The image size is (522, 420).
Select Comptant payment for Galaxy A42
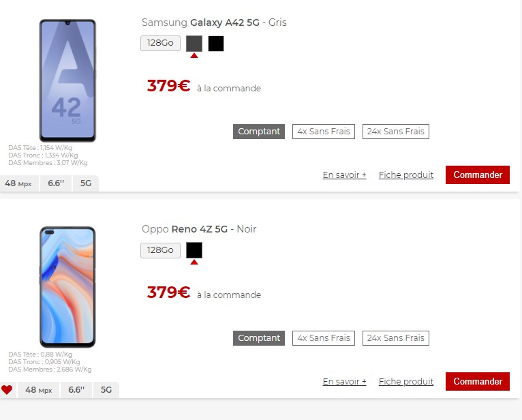(x=259, y=132)
